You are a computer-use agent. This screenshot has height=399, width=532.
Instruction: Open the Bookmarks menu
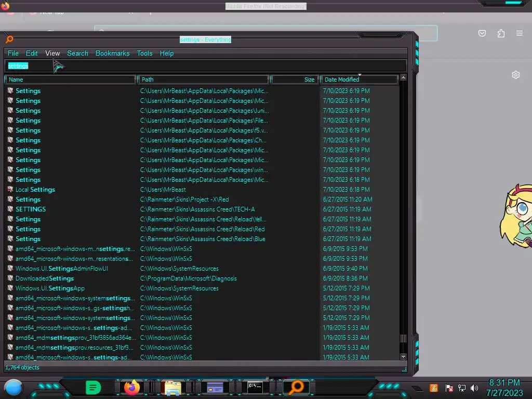point(112,54)
